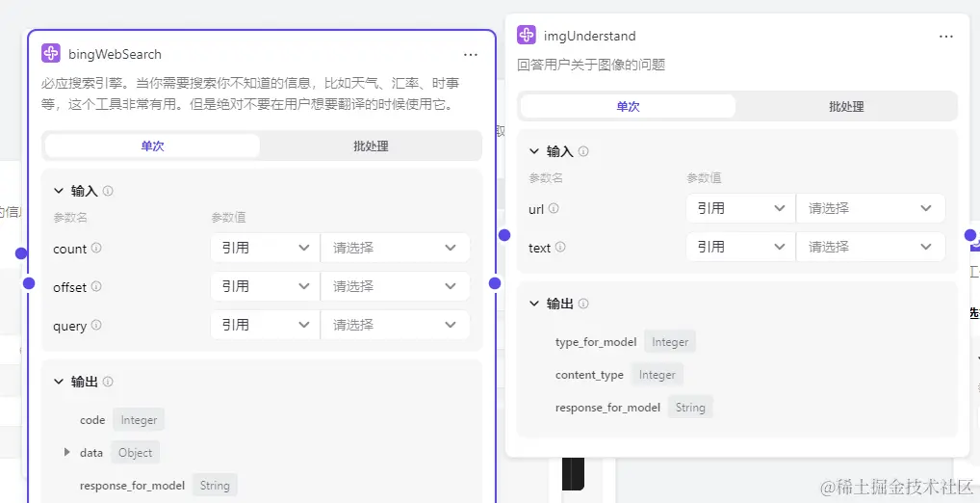The width and height of the screenshot is (980, 503).
Task: Open the bingWebSearch node more options menu
Action: click(x=471, y=55)
